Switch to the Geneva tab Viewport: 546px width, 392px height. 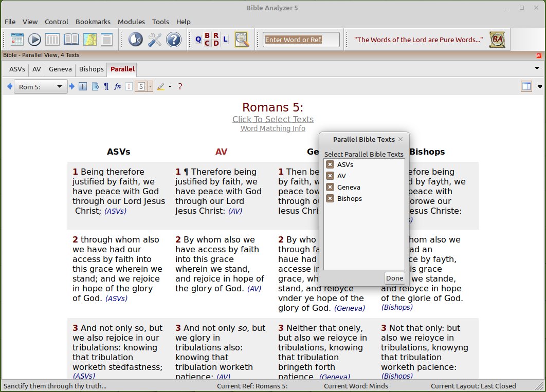coord(60,69)
